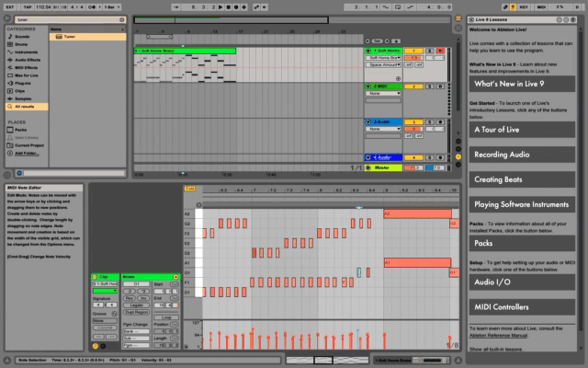
Task: Click the Punch-In switch icon
Action: (386, 6)
